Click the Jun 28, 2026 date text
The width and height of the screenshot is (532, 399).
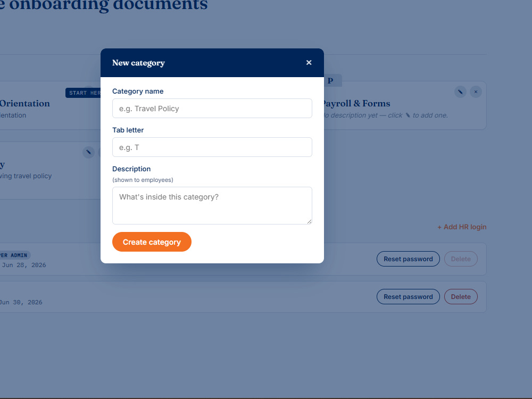coord(24,265)
